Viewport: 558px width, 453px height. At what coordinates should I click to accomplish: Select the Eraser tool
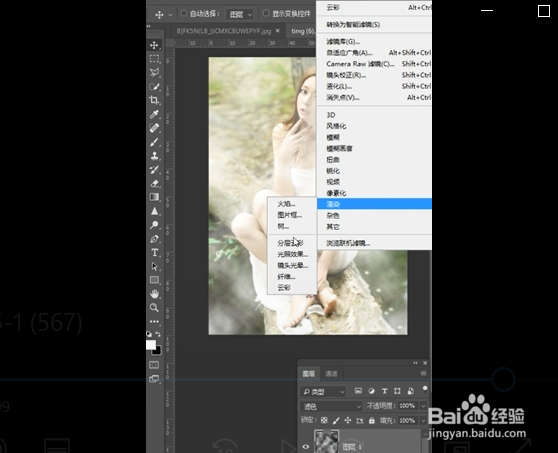click(x=154, y=184)
